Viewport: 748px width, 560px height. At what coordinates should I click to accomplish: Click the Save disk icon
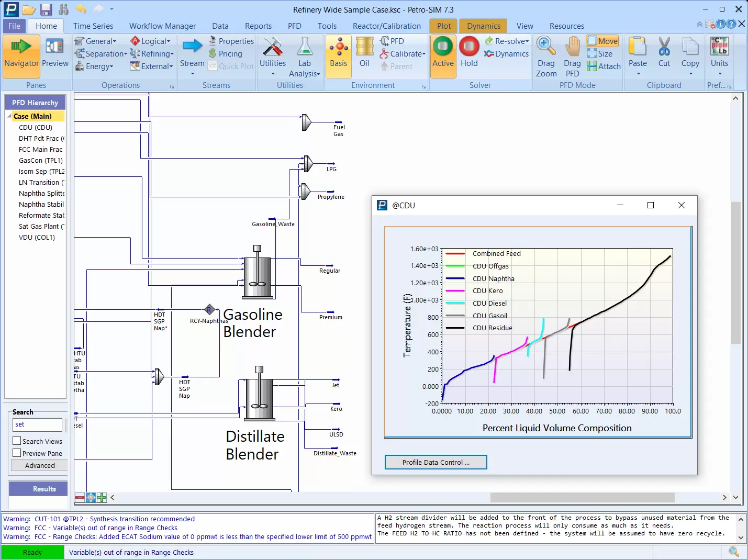tap(46, 9)
